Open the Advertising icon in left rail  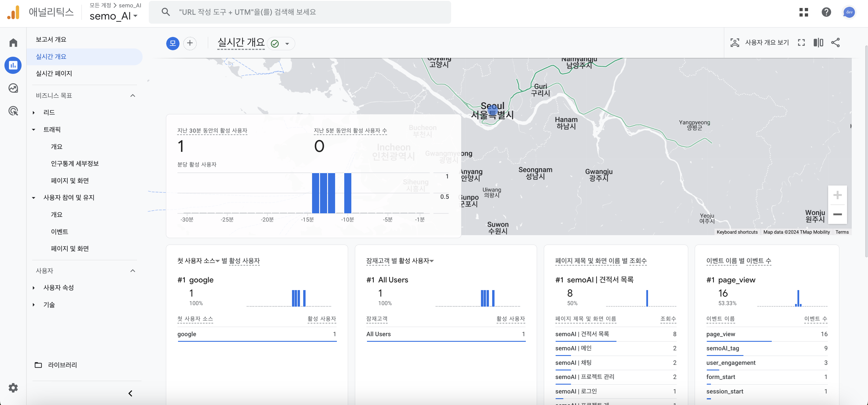pyautogui.click(x=13, y=111)
